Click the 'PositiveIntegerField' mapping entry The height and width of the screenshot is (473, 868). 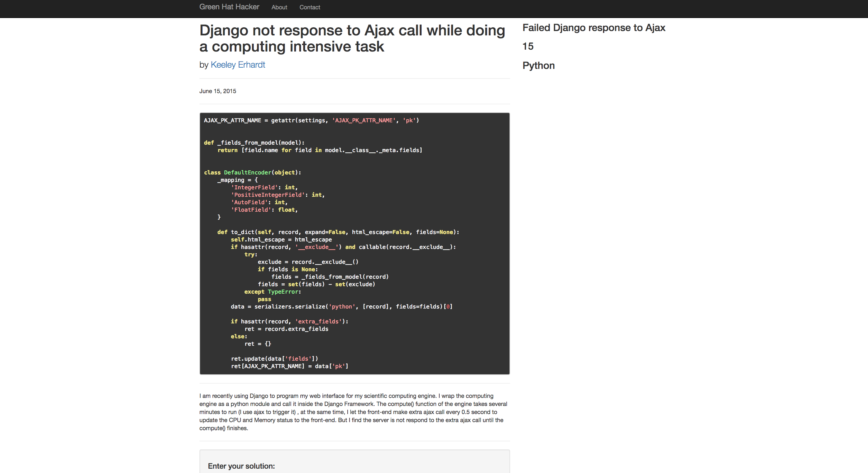click(x=277, y=195)
